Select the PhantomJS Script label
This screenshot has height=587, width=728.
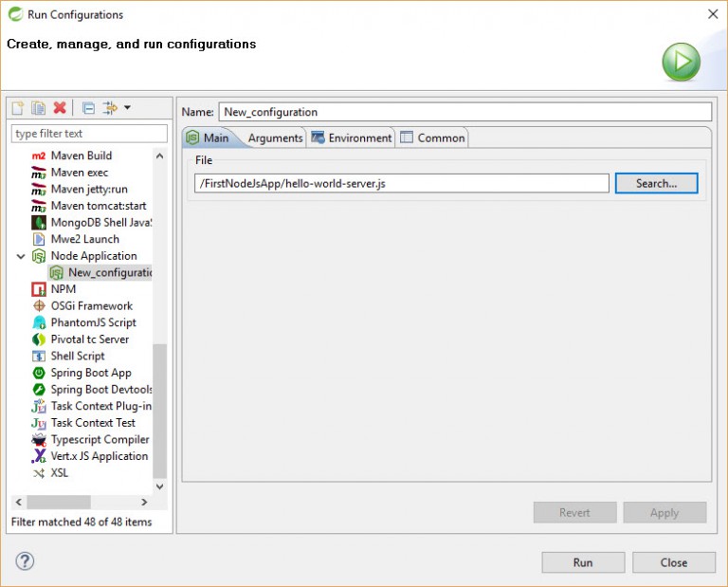(93, 322)
